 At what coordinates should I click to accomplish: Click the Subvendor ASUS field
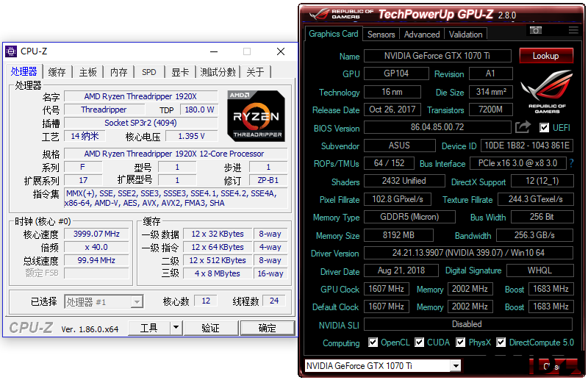pyautogui.click(x=399, y=146)
